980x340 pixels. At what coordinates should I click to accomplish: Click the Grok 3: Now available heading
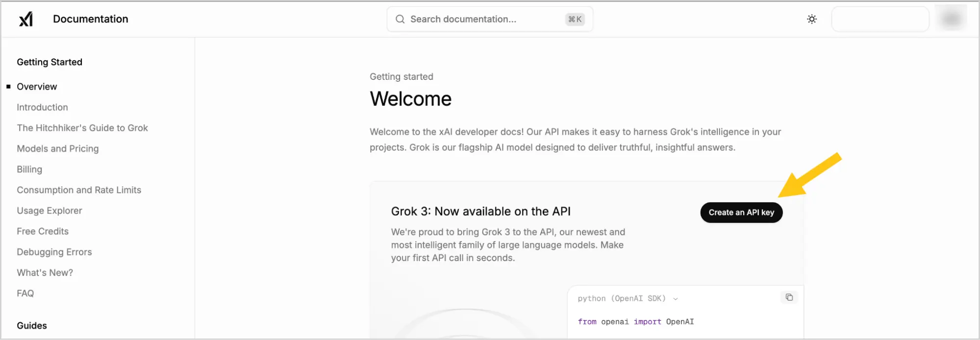tap(481, 212)
